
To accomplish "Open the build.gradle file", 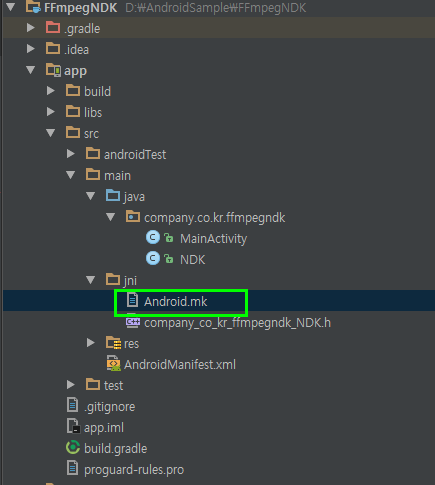I will (x=116, y=449).
